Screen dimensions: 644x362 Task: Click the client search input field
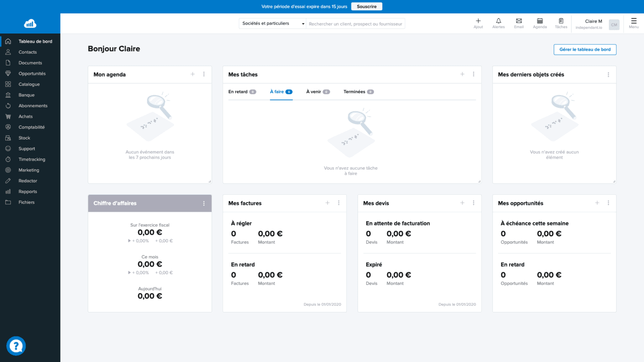(x=355, y=24)
